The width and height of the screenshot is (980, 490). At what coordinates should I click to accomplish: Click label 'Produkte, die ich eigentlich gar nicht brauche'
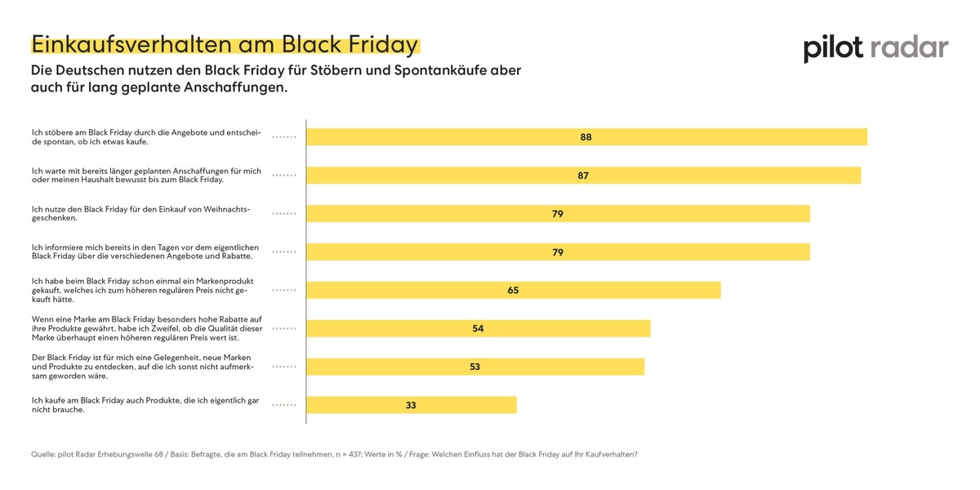[x=145, y=404]
